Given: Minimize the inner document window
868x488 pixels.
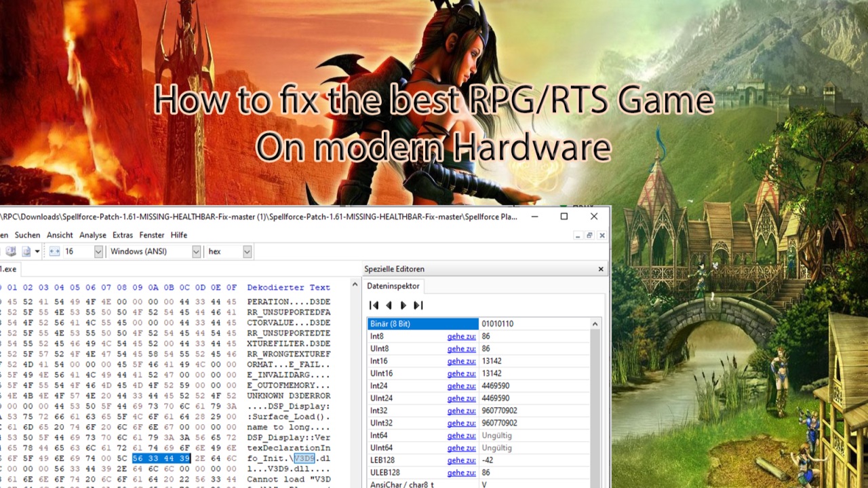Looking at the screenshot, I should point(578,236).
